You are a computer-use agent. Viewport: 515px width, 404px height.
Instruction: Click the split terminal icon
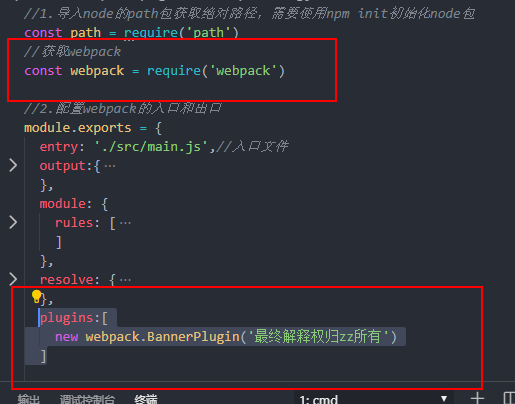509,398
